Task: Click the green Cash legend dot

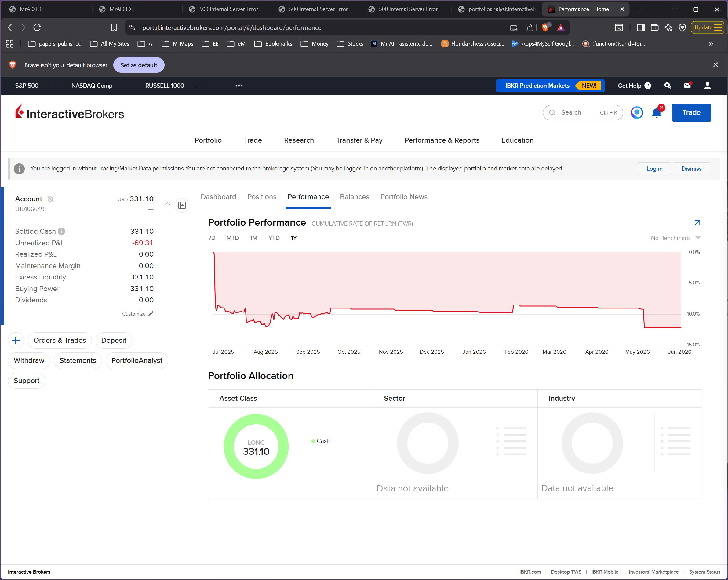Action: point(313,441)
